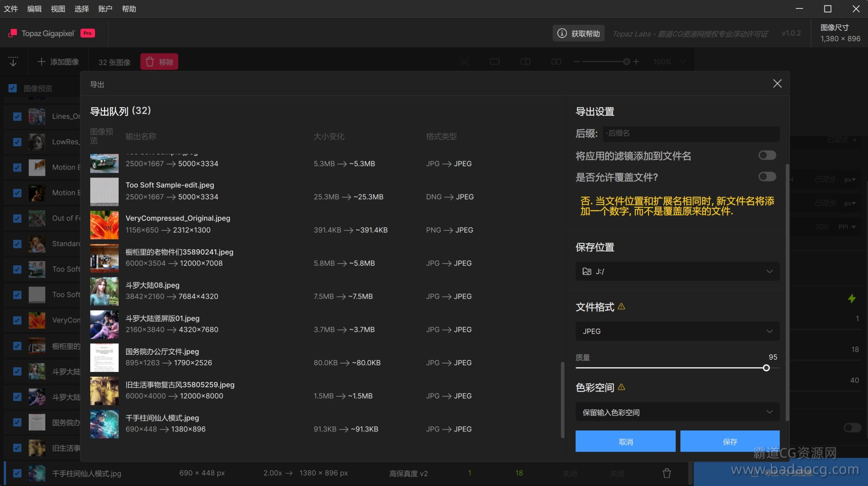Click the file format warning triangle icon
868x486 pixels.
click(621, 306)
